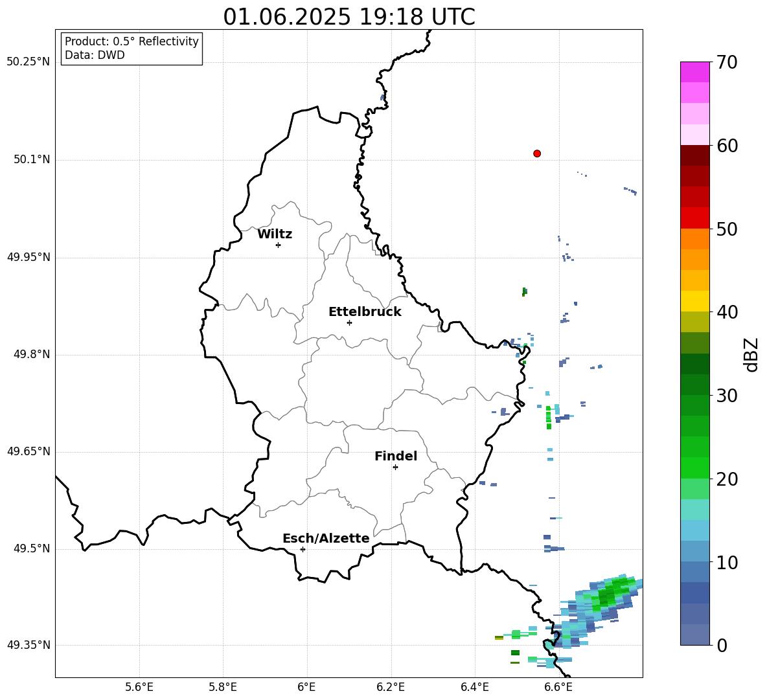
Task: Click the red dot marker on the map
Action: click(x=537, y=153)
